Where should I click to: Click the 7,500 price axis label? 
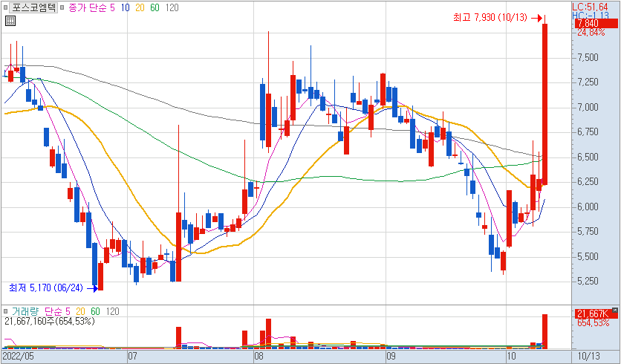588,58
